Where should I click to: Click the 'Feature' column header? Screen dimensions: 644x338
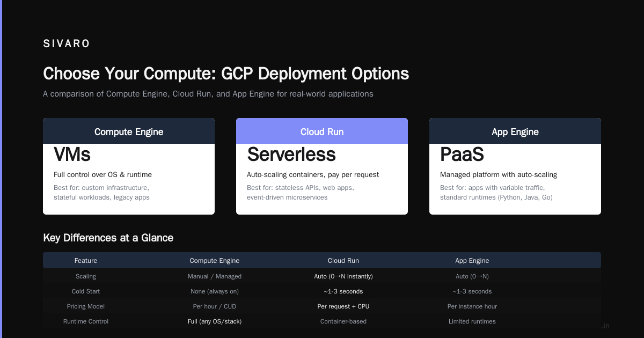[86, 260]
